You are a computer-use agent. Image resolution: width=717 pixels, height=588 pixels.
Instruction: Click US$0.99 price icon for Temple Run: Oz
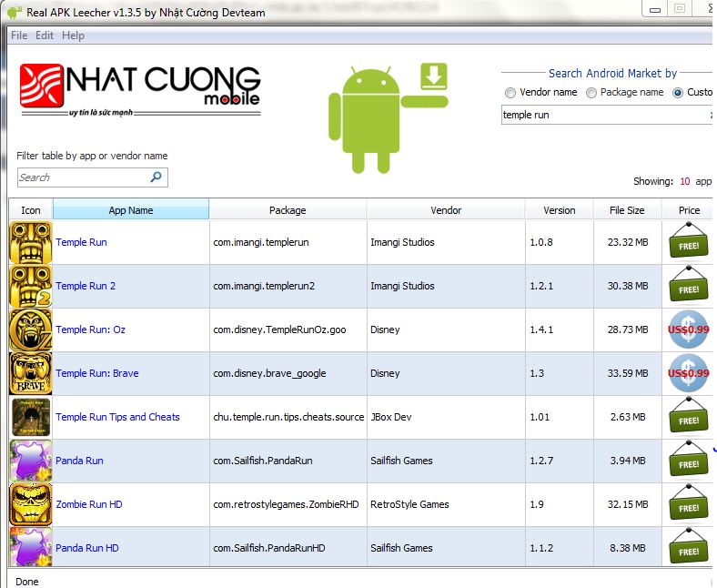coord(689,329)
